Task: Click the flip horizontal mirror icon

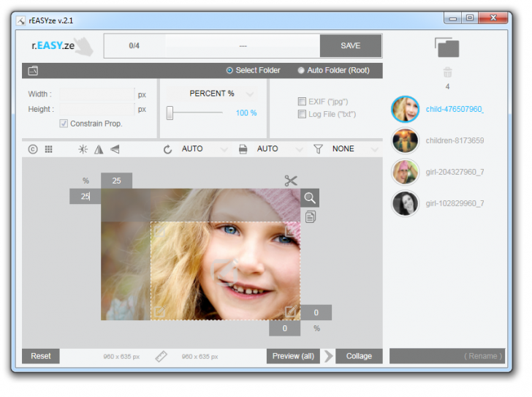Action: tap(99, 149)
